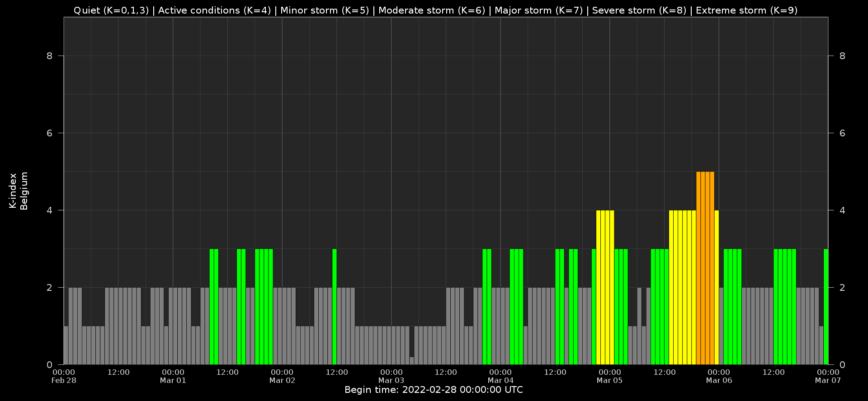Screen dimensions: 868x401
Task: Select the 'Mar 01' date label on x-axis
Action: 173,380
